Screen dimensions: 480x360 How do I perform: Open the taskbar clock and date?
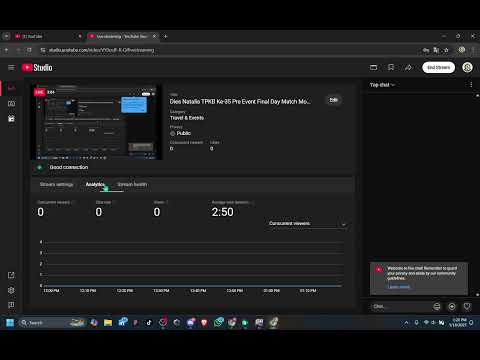pyautogui.click(x=457, y=322)
